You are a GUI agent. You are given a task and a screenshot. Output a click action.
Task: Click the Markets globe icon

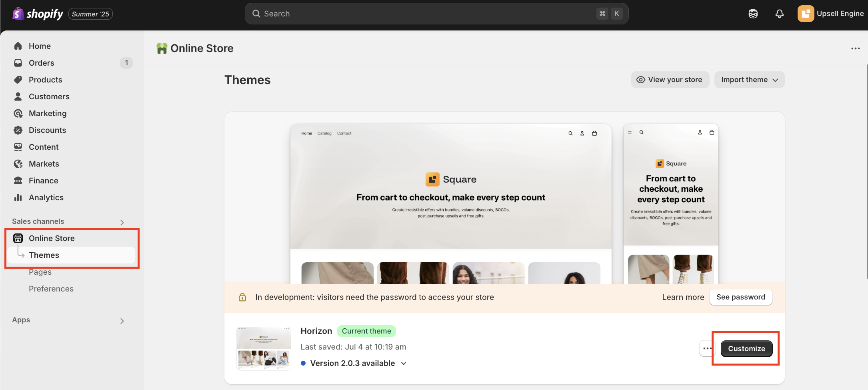click(18, 164)
